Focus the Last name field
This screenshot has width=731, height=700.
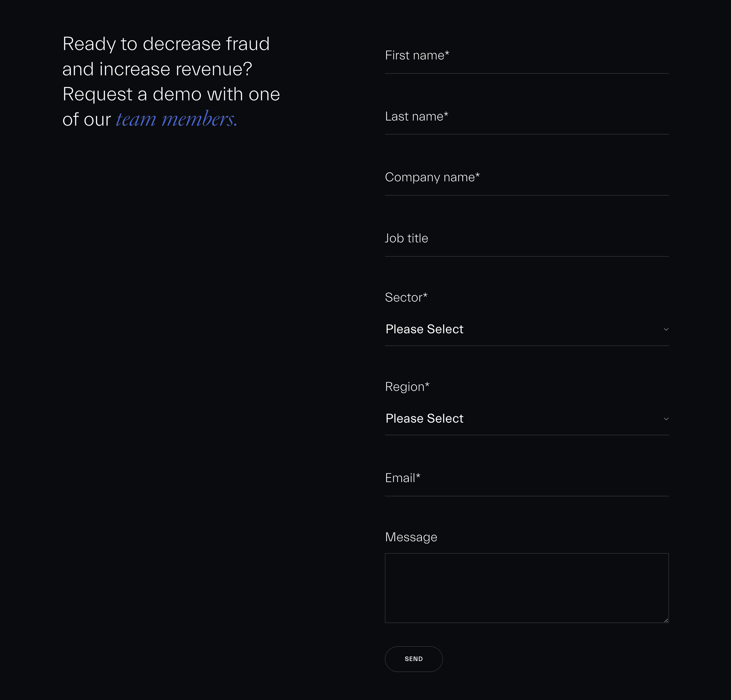point(527,117)
